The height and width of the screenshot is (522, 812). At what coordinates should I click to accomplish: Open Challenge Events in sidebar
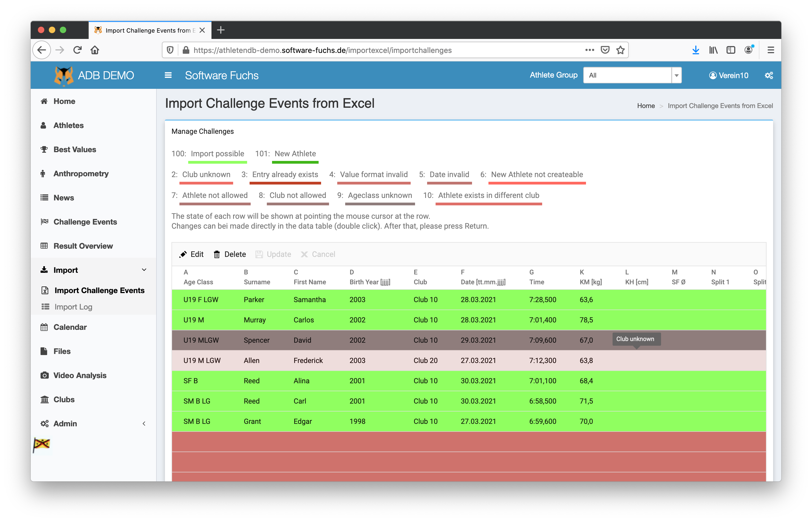tap(85, 222)
